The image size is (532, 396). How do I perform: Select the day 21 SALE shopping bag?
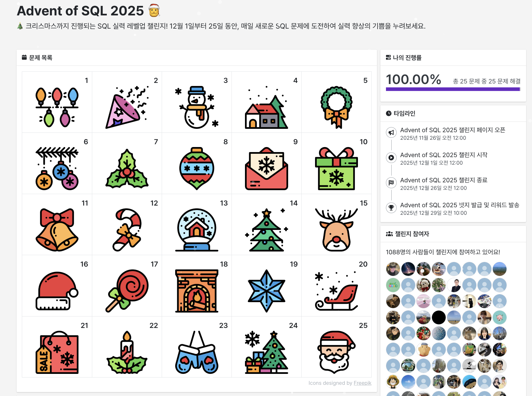[x=57, y=352]
